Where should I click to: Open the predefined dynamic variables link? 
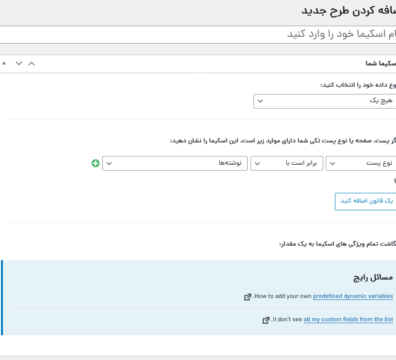[x=353, y=296]
